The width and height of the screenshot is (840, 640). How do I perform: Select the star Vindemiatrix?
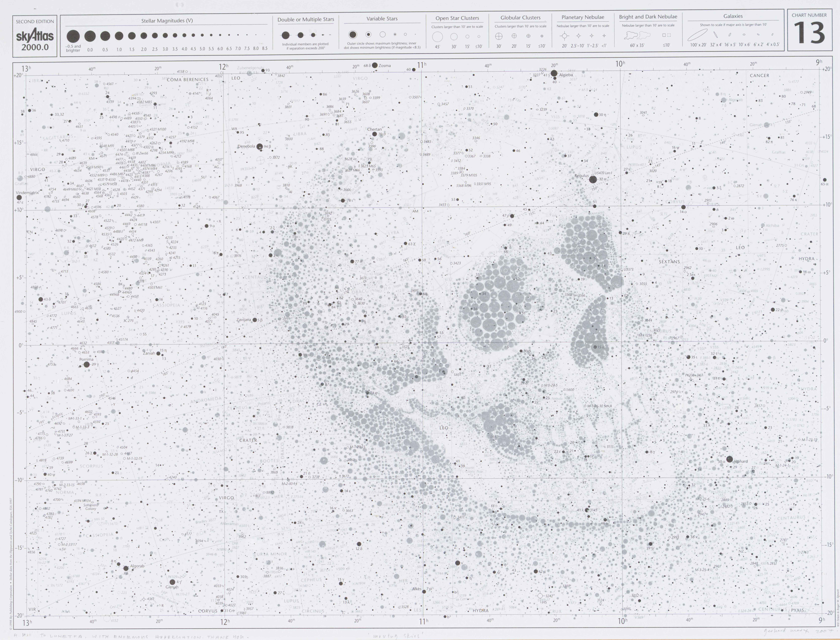tap(19, 198)
